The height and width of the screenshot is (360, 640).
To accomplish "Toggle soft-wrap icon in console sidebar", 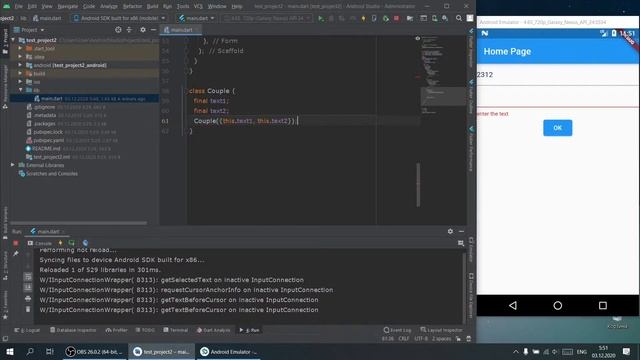I will pos(28,277).
